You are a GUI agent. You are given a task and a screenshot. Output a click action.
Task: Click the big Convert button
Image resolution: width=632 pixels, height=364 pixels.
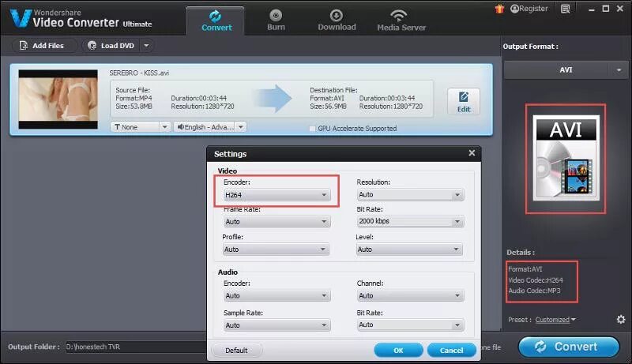[x=568, y=347]
